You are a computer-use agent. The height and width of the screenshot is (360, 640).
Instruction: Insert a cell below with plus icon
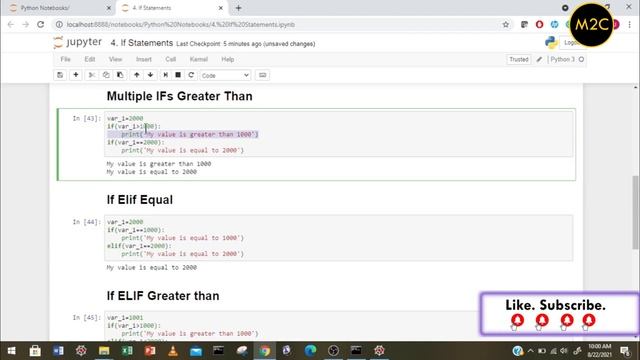(x=76, y=75)
